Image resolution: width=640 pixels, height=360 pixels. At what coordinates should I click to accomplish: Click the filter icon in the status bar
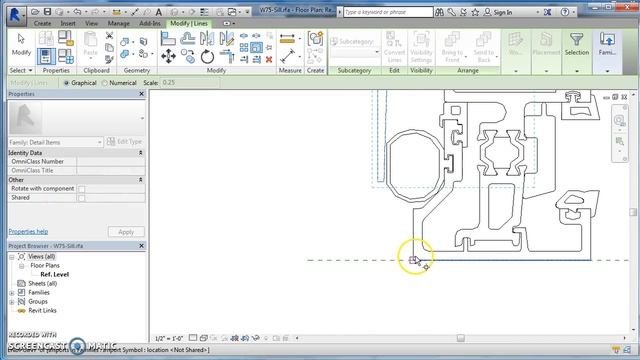(x=616, y=349)
